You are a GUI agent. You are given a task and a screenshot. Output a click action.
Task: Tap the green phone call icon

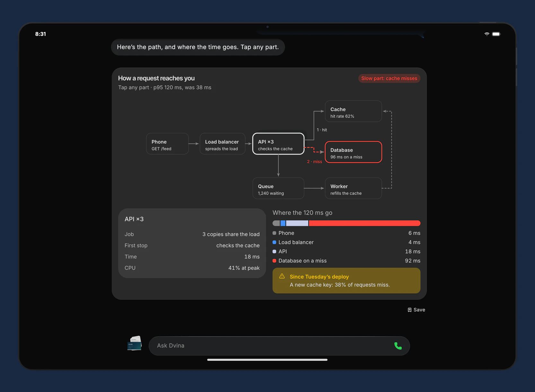[398, 346]
